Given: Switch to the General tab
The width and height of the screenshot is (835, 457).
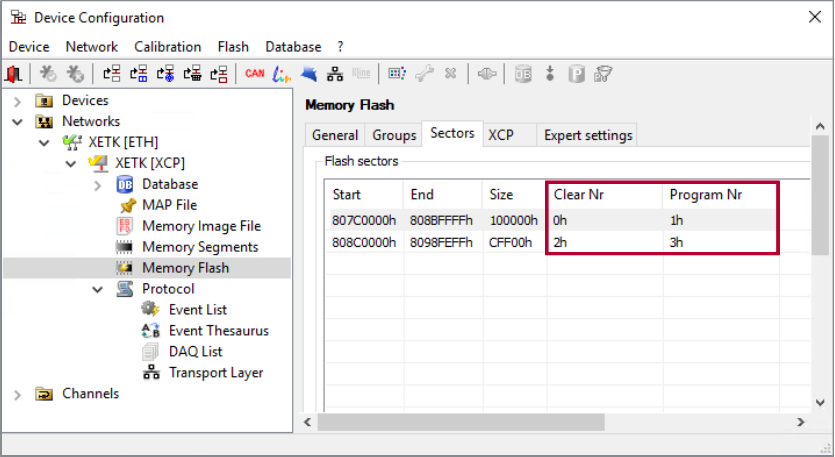Looking at the screenshot, I should 335,135.
